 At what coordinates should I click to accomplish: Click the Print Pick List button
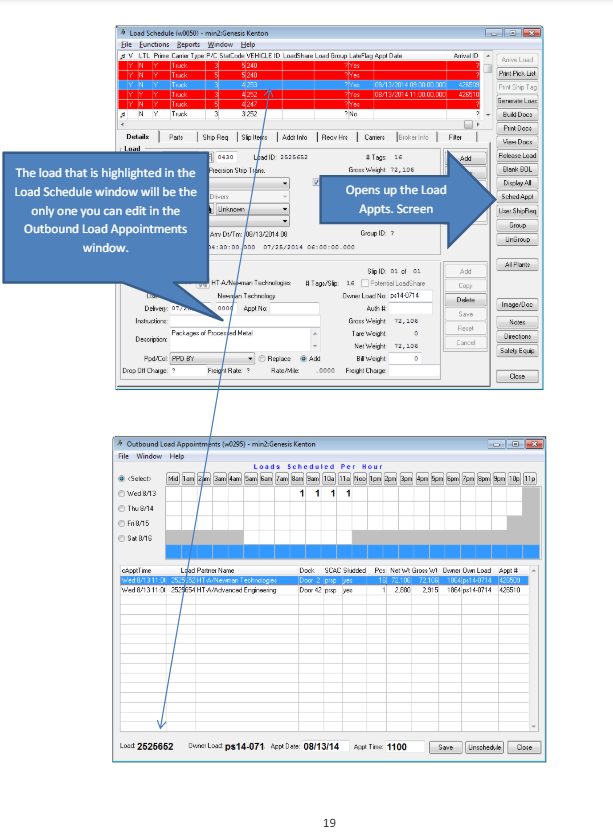[517, 73]
